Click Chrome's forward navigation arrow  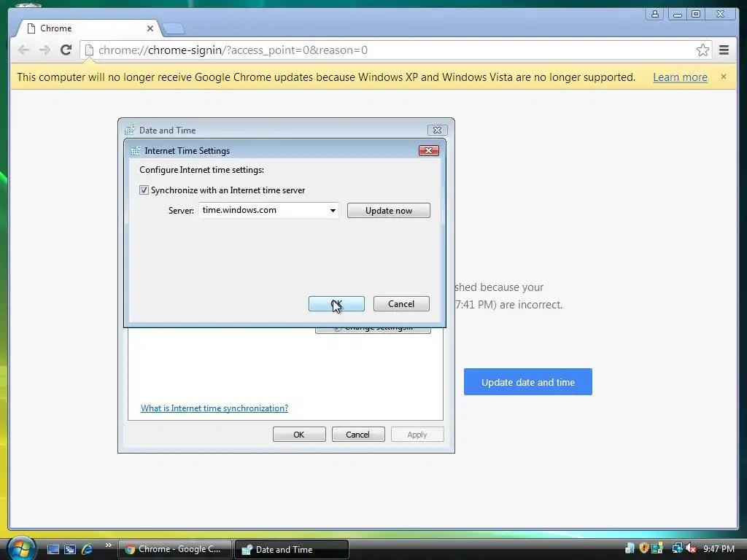(44, 50)
